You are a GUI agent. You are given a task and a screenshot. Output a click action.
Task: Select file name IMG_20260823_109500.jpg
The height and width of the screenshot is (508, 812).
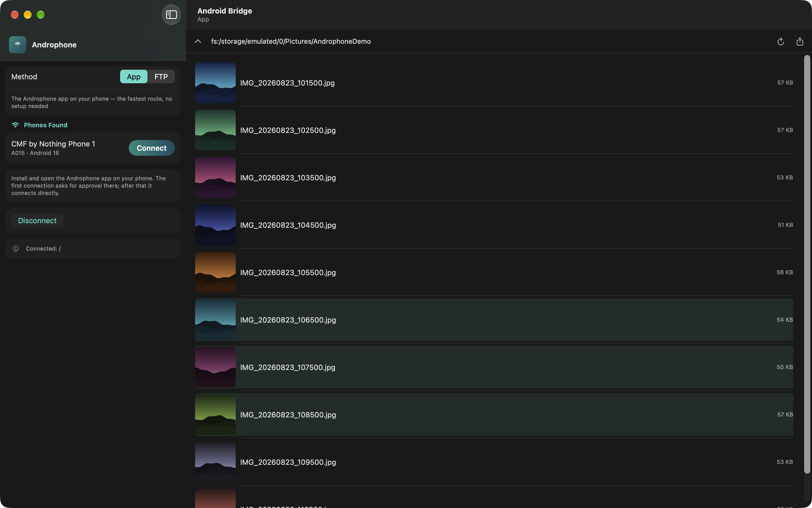point(288,462)
